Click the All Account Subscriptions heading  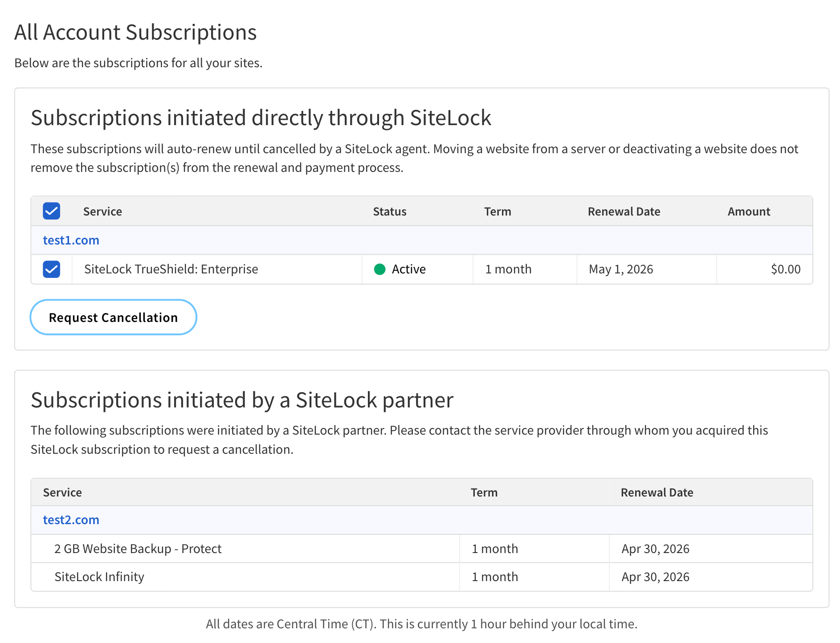(135, 32)
